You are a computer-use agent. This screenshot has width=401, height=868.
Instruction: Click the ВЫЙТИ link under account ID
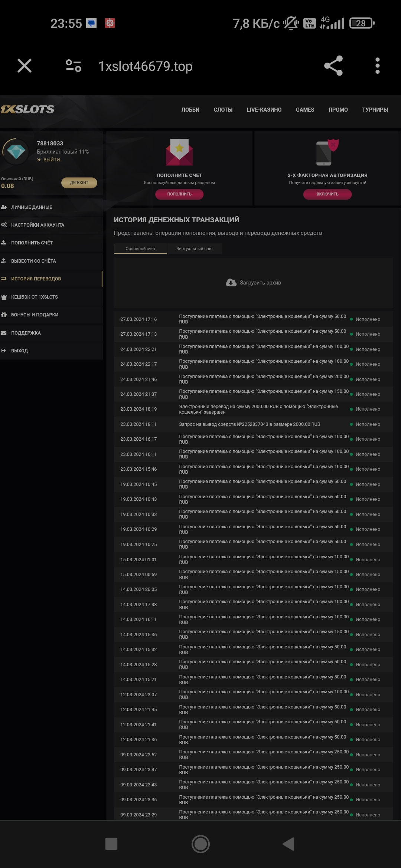(x=49, y=160)
